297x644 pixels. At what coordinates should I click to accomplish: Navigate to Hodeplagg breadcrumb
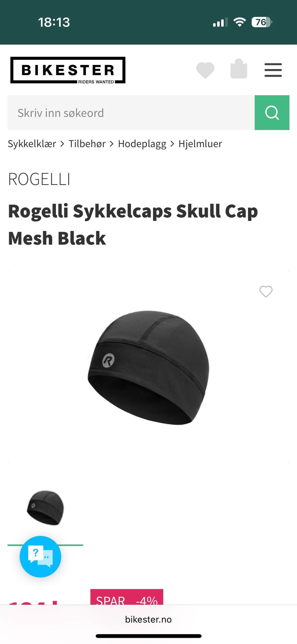(x=142, y=144)
